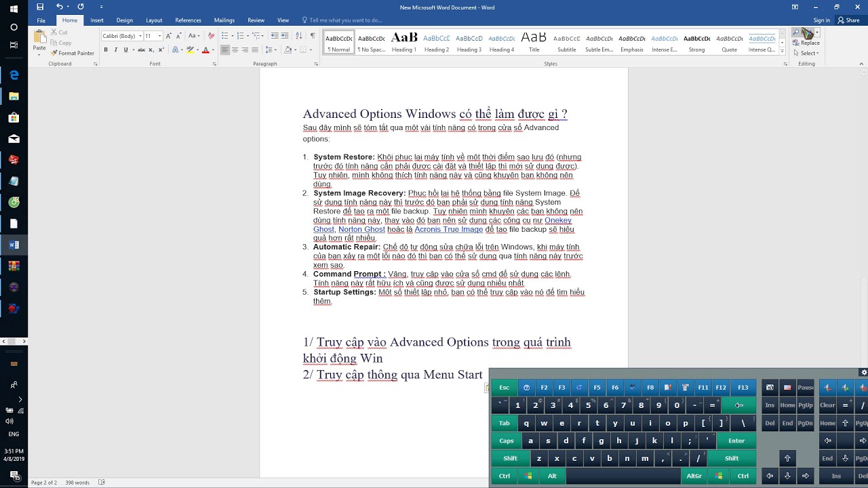Shrink the font size one step
This screenshot has height=488, width=868.
click(178, 35)
